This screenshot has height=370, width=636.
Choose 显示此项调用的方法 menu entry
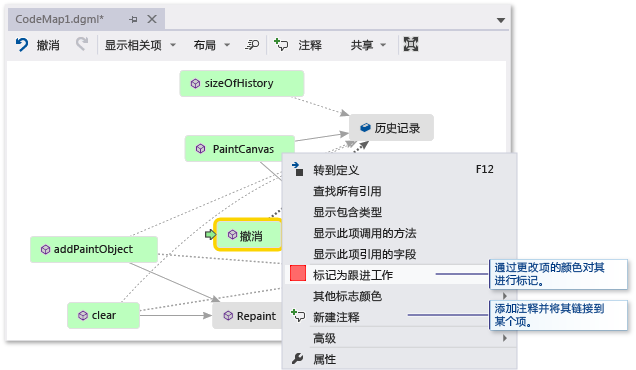click(400, 233)
